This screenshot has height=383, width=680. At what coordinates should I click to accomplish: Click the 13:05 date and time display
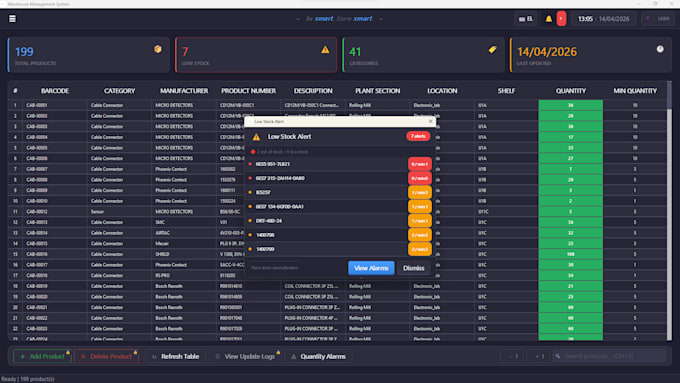point(603,19)
